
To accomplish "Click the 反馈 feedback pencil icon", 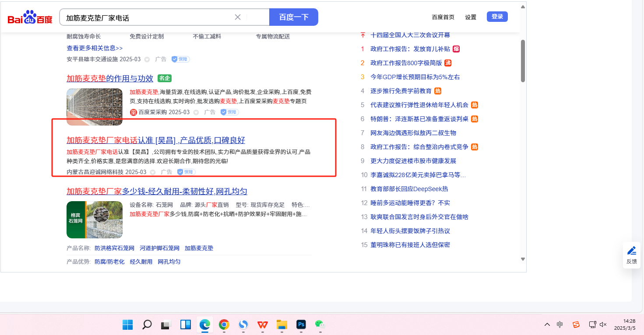I will [631, 251].
